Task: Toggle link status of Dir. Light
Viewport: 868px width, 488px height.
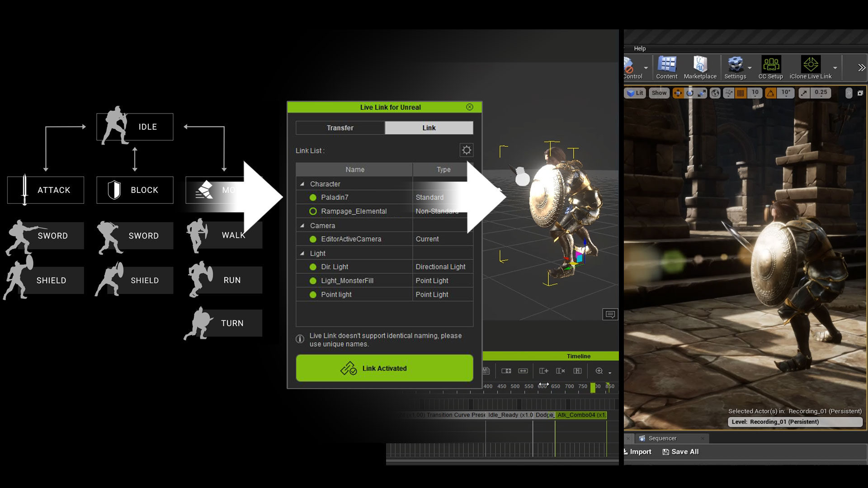Action: [313, 267]
